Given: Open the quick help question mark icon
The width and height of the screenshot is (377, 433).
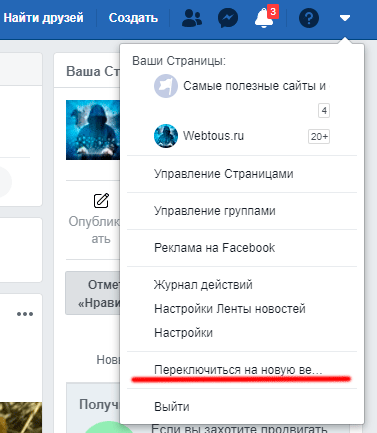Looking at the screenshot, I should click(x=309, y=18).
